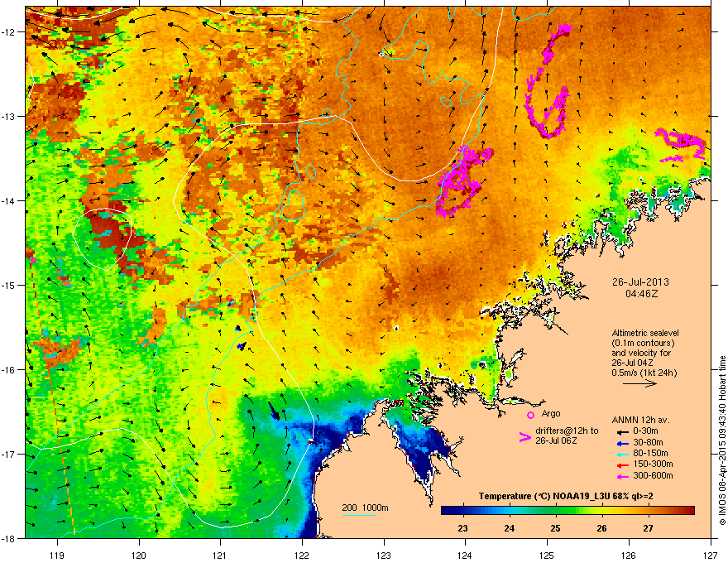Image resolution: width=728 pixels, height=563 pixels.
Task: Click the vertical IMOS copyright timestamp text
Action: pyautogui.click(x=722, y=440)
